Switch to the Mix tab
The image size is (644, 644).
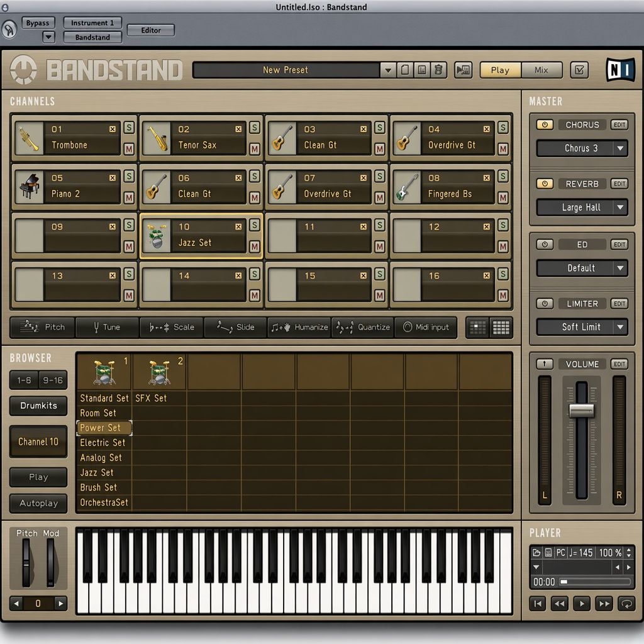[x=541, y=70]
